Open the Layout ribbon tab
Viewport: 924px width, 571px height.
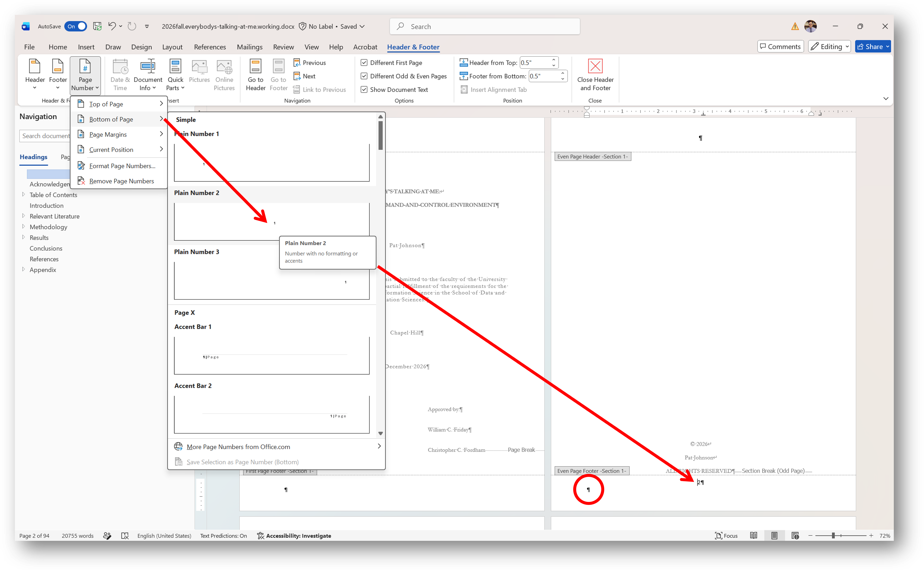pos(172,47)
